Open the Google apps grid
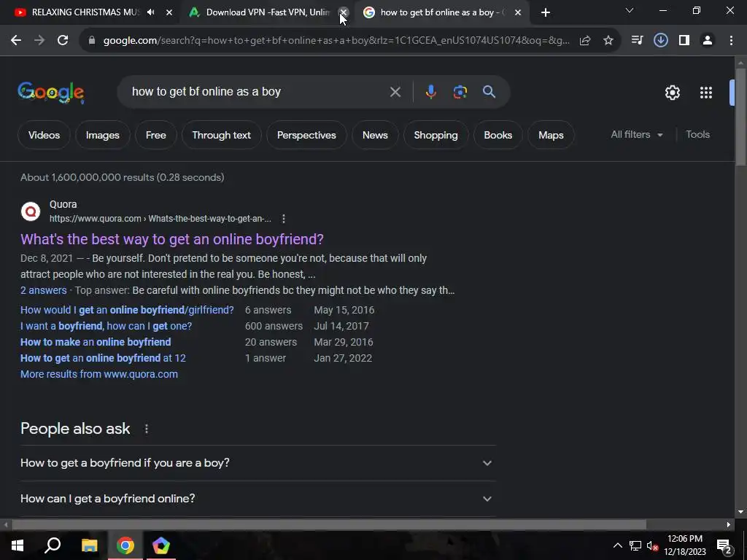 [706, 93]
